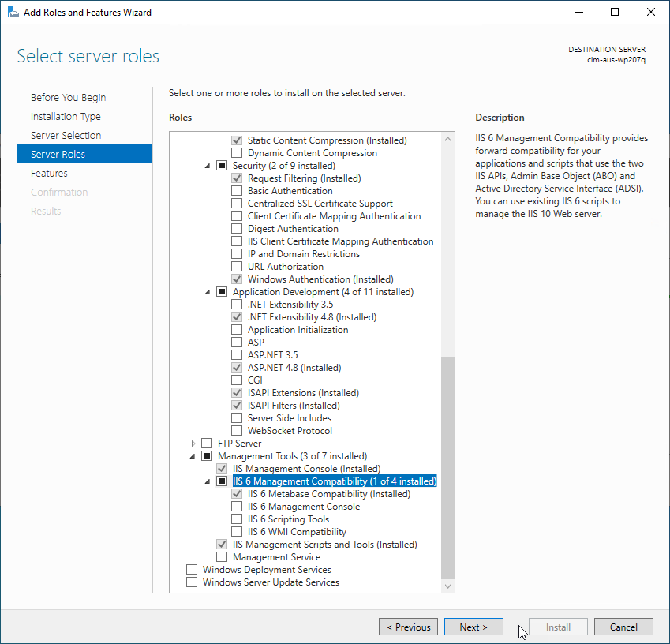Toggle IIS 6 Management Compatibility checkbox
The width and height of the screenshot is (670, 644).
pos(222,481)
